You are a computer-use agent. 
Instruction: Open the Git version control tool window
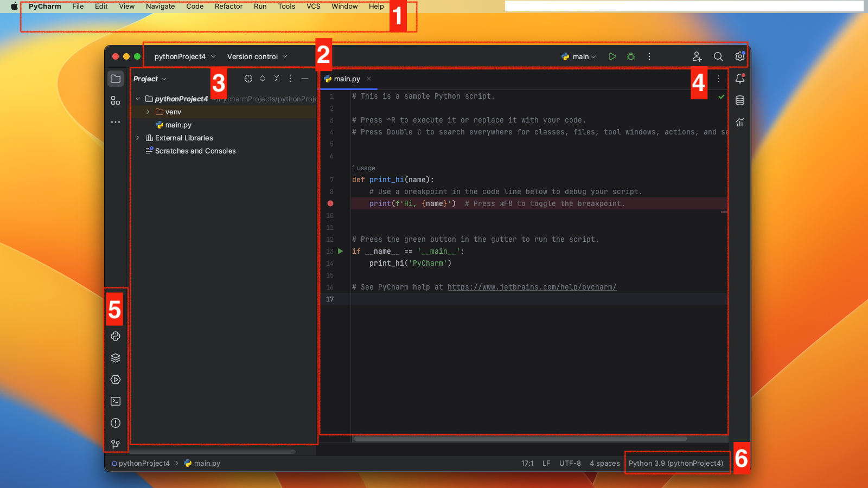coord(116,444)
